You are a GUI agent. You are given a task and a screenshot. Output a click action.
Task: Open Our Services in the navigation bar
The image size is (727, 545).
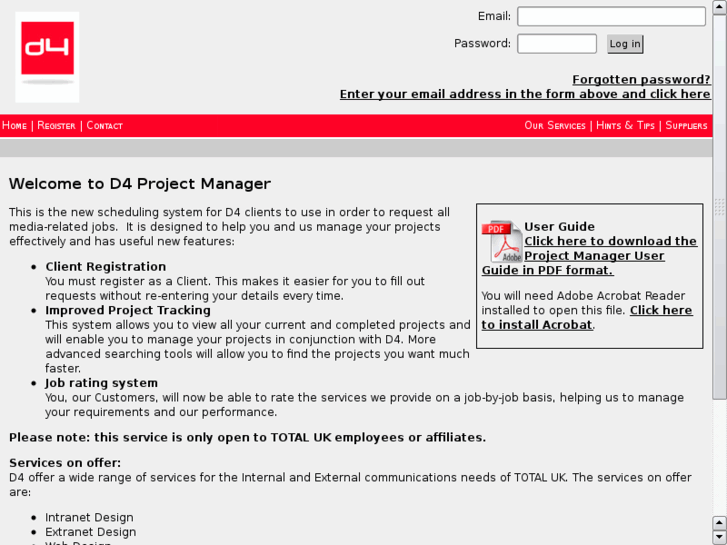pos(555,126)
